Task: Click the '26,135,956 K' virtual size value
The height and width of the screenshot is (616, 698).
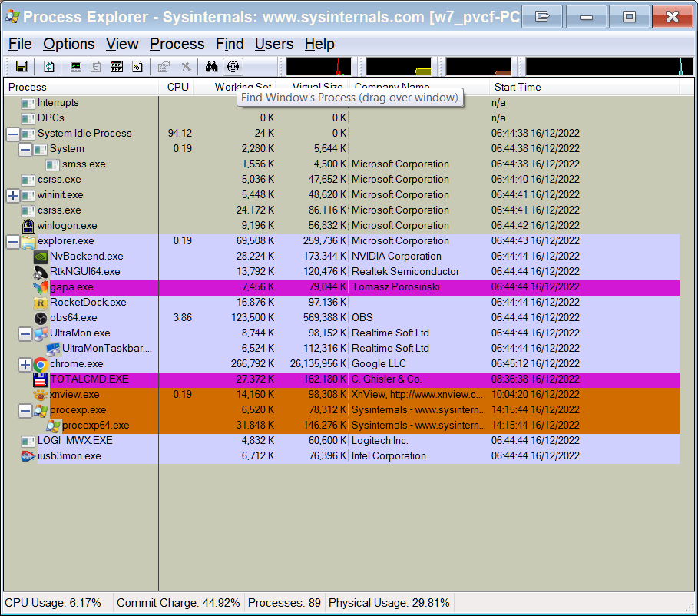Action: pos(318,364)
